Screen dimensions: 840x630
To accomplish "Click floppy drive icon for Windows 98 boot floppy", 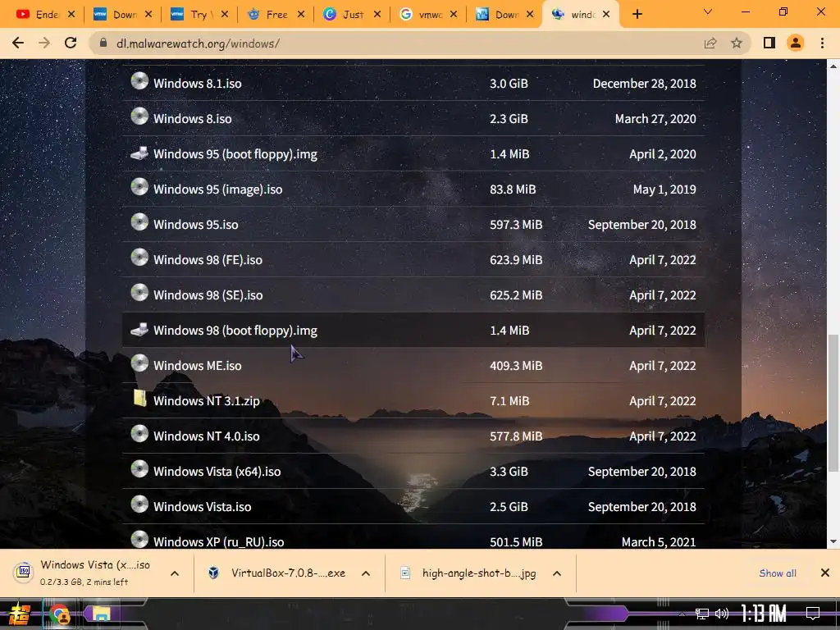I will [139, 330].
